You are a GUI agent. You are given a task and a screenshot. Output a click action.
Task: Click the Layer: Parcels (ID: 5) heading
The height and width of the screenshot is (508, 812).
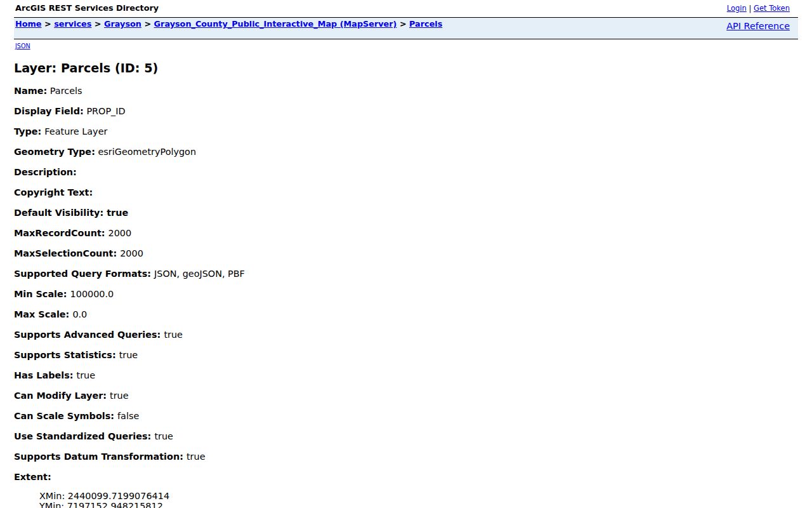click(x=86, y=68)
